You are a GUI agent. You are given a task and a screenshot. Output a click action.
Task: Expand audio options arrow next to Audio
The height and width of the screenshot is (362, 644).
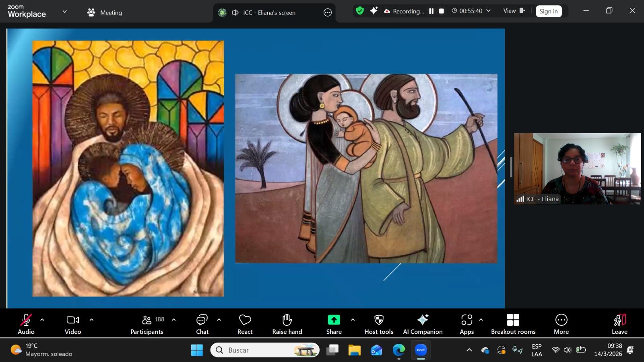(42, 320)
